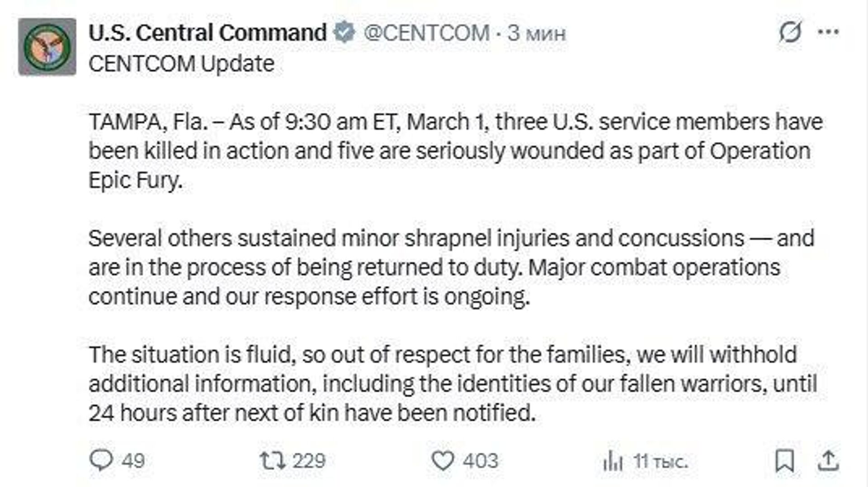Screen dimensions: 868x487
Task: Click the 229 reposts count
Action: click(x=309, y=461)
